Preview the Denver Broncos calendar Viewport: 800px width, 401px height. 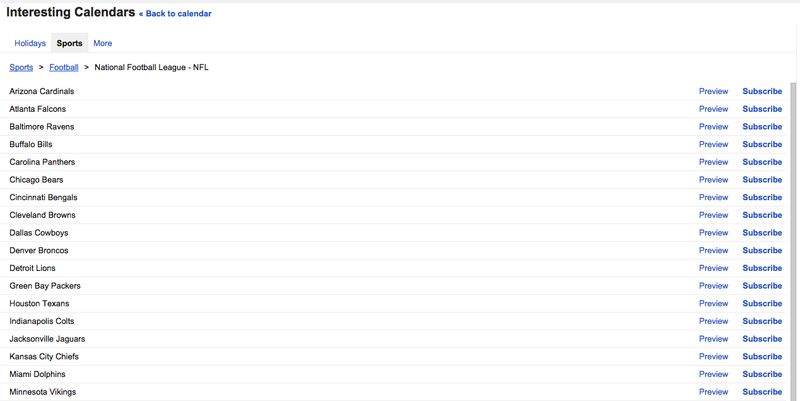713,250
